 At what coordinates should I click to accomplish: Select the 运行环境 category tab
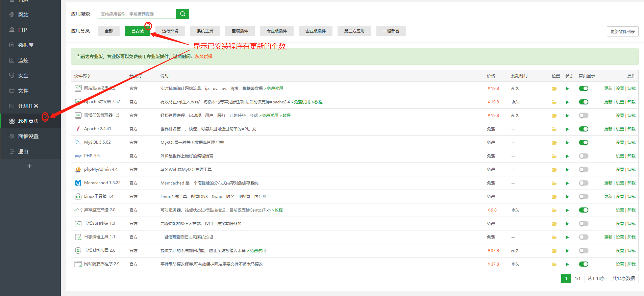point(170,31)
